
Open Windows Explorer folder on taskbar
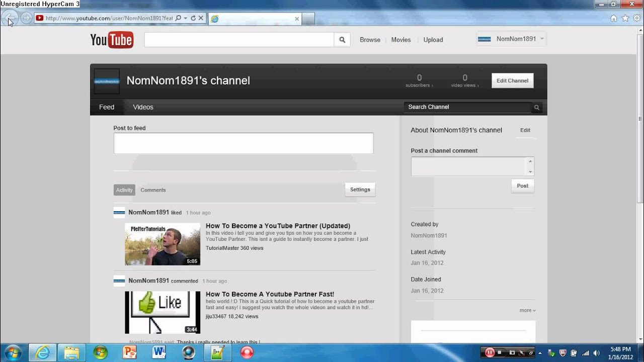[71, 352]
